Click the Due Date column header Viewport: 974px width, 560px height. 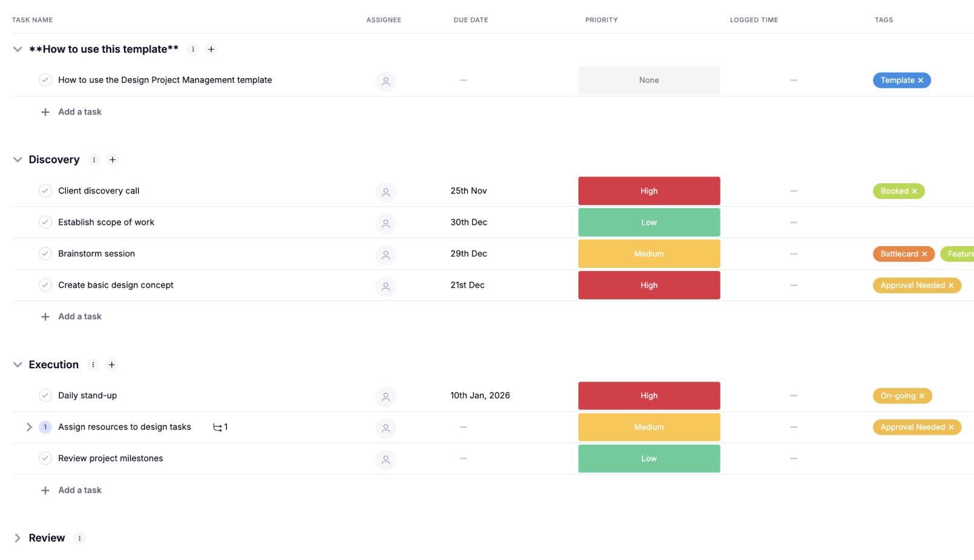coord(471,20)
